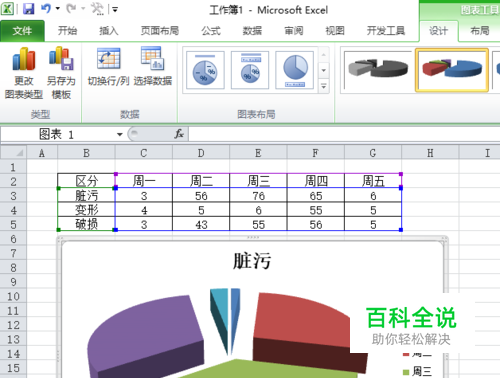Screen dimensions: 500x378
Task: Switch to the Data (数据) tab
Action: 252,31
